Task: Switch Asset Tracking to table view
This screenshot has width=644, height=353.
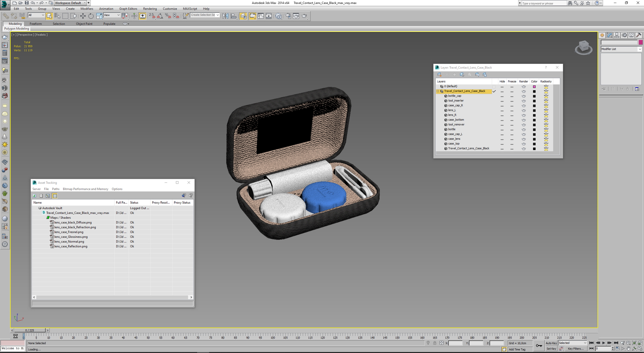Action: click(x=55, y=196)
